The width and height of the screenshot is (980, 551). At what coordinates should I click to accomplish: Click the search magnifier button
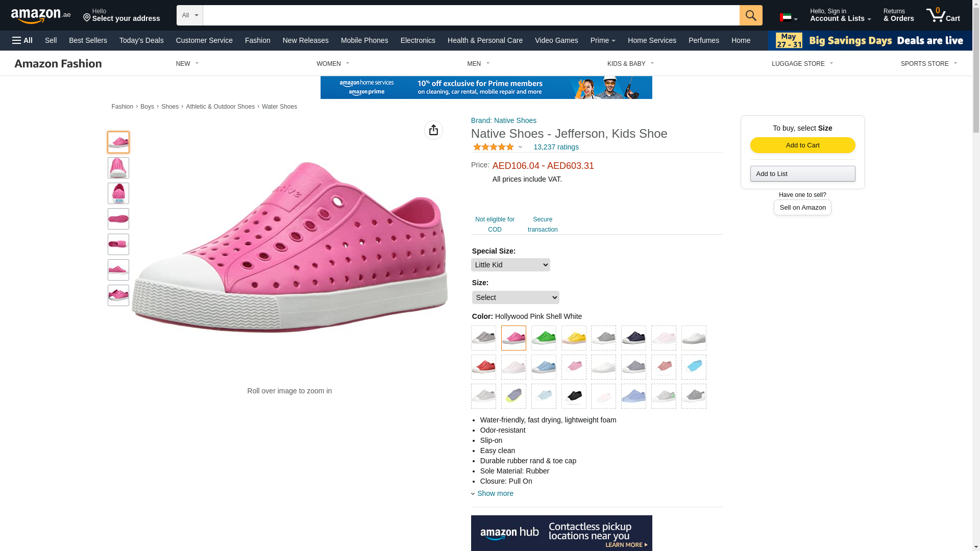tap(750, 15)
